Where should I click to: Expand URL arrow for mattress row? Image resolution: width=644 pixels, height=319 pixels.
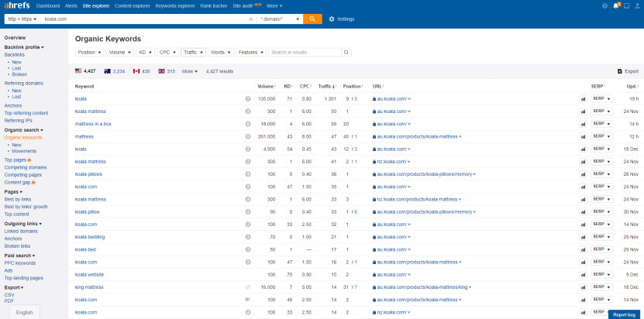tap(460, 137)
